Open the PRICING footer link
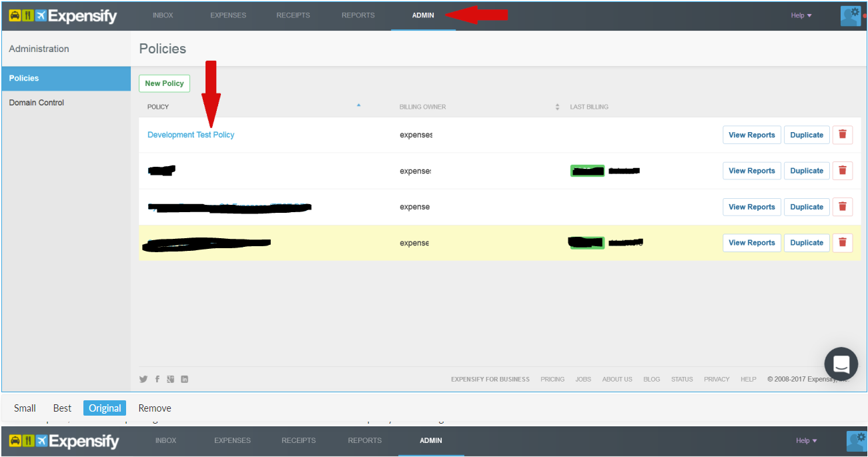 tap(552, 379)
